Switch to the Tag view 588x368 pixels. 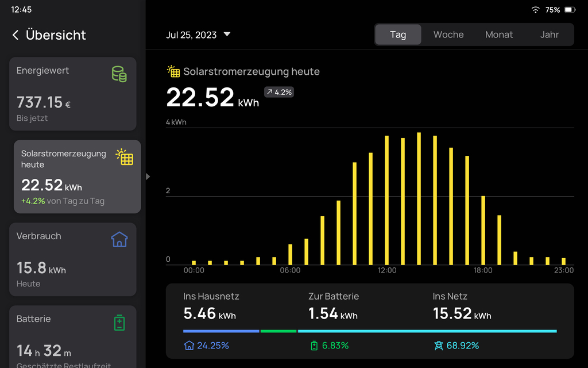click(398, 34)
